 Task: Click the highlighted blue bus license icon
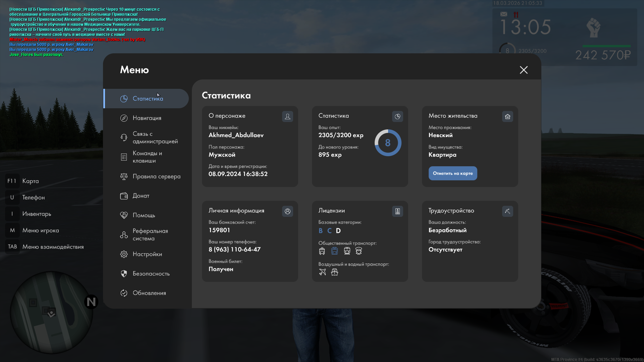(x=334, y=251)
